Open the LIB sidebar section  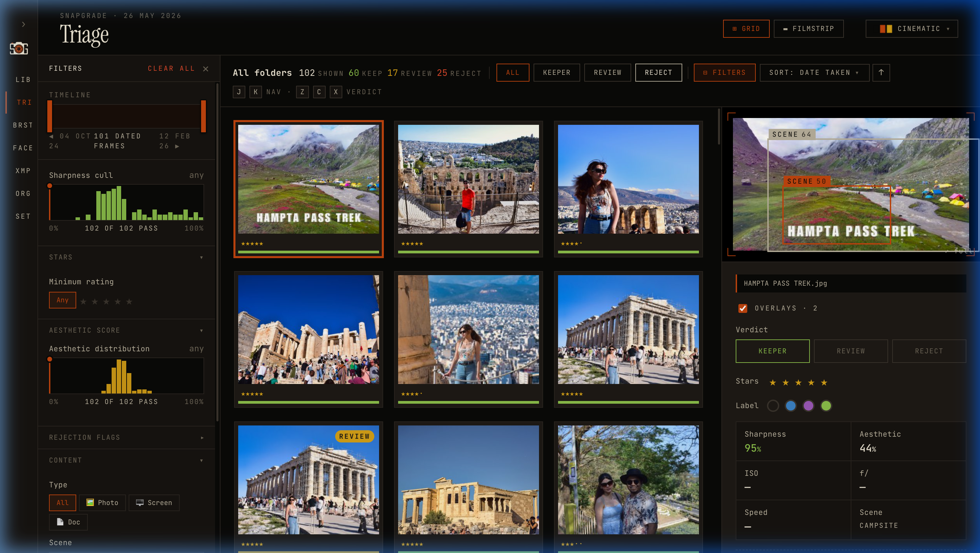[x=23, y=80]
